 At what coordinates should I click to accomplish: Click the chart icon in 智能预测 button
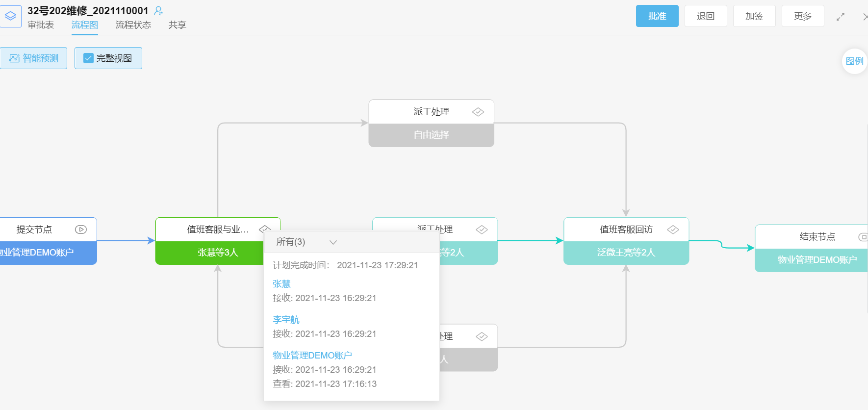[14, 58]
